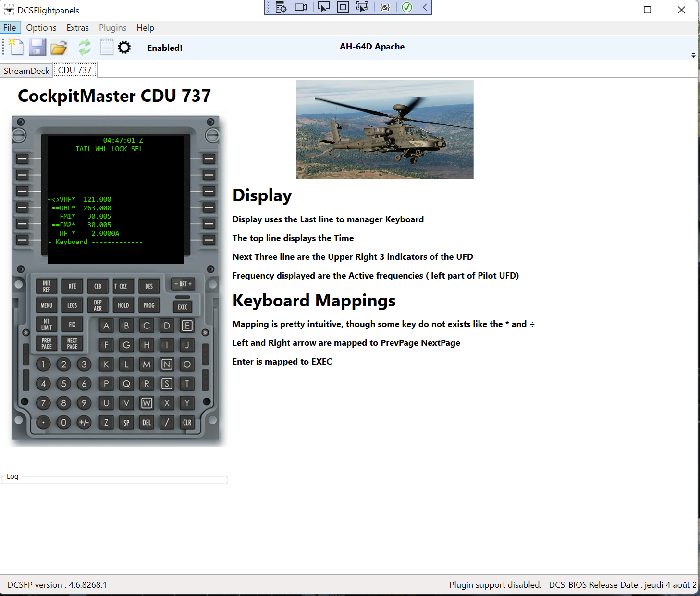Viewport: 700px width, 596px height.
Task: Click the CLR key on the CDU
Action: pyautogui.click(x=187, y=423)
